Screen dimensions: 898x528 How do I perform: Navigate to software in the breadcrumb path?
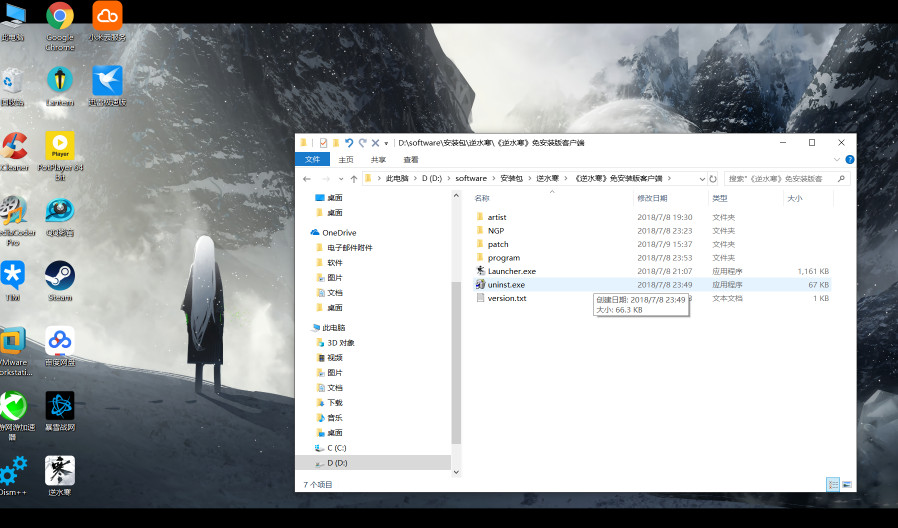tap(471, 179)
